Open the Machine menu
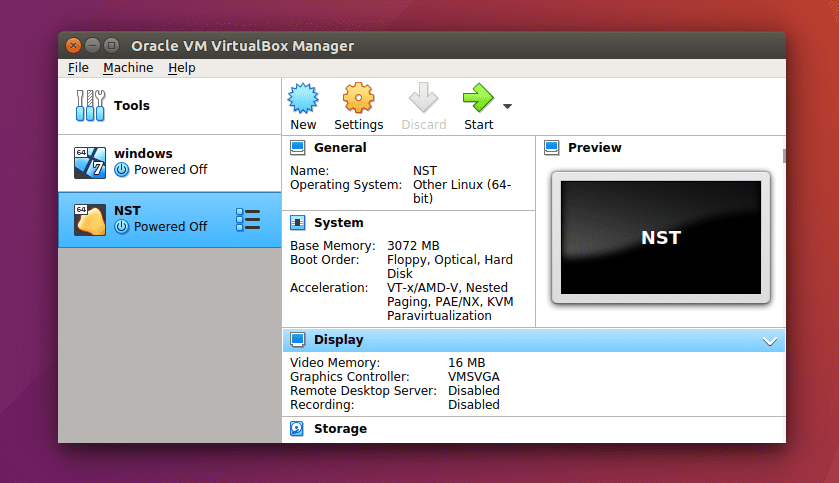The image size is (839, 483). [x=128, y=68]
